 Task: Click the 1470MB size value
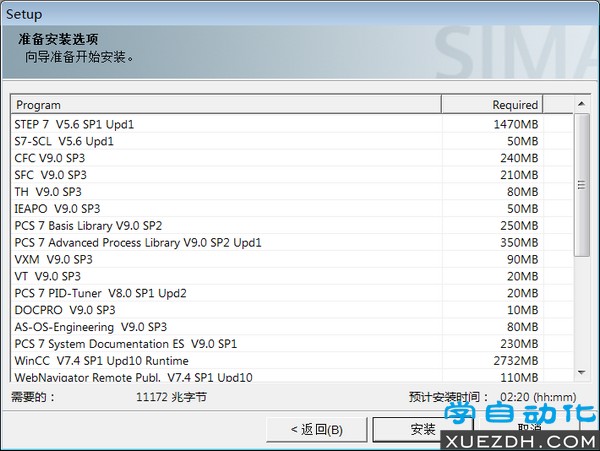[x=515, y=124]
